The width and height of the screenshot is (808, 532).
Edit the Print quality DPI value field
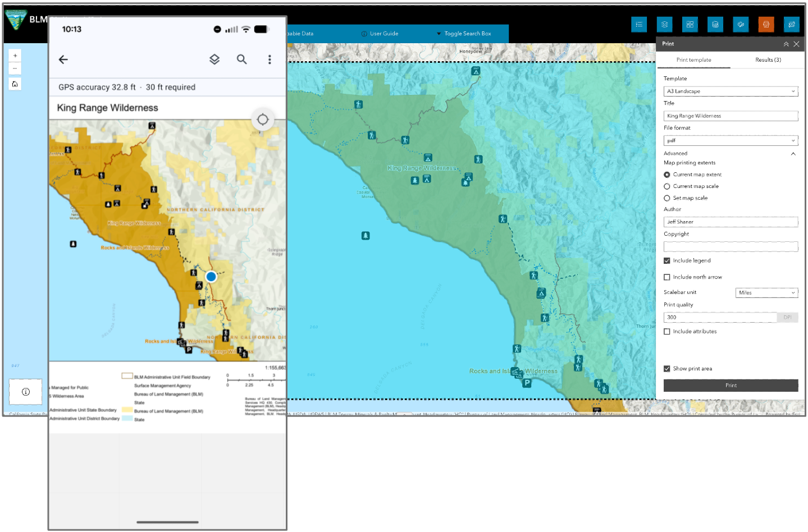(x=720, y=317)
